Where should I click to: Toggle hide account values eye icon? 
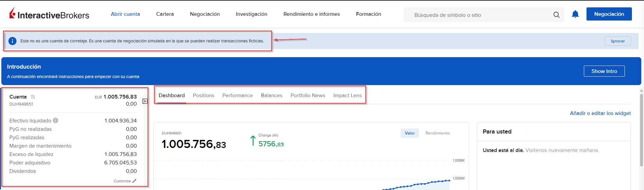[33, 97]
